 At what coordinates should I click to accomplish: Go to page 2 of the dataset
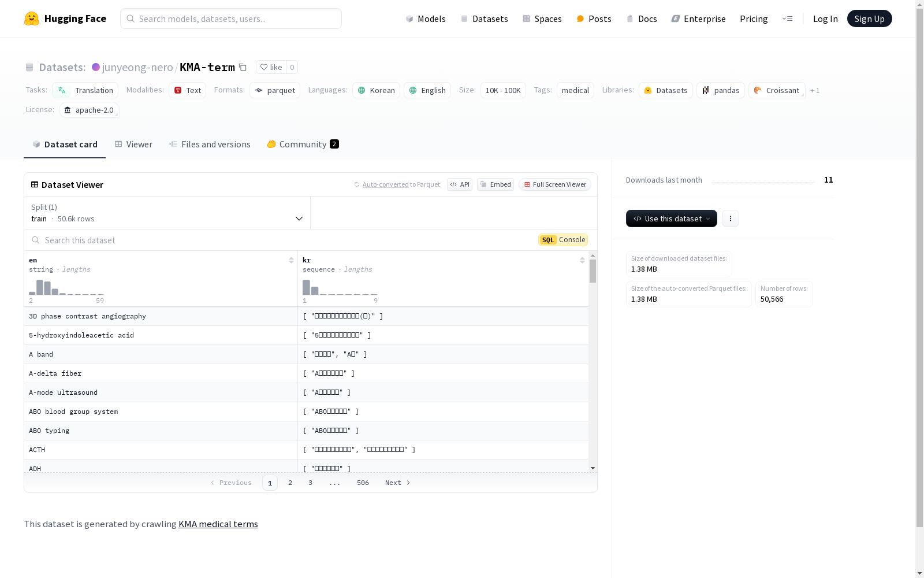(290, 483)
